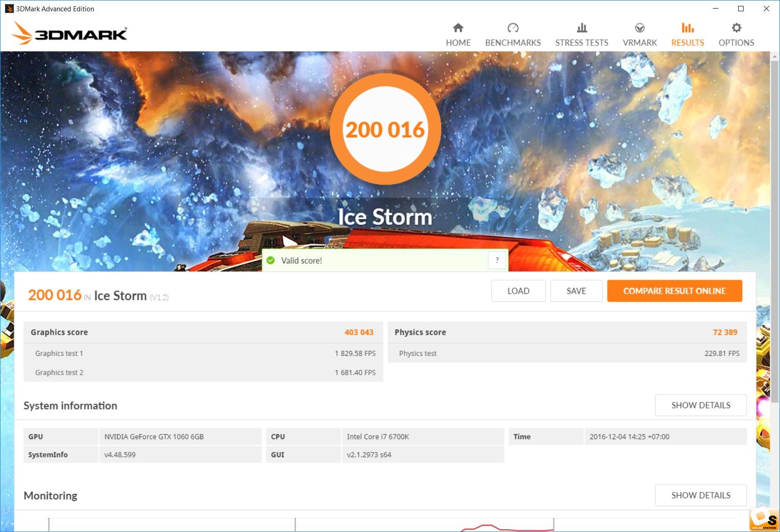Click the 3DMark logo
The width and height of the screenshot is (780, 532).
[69, 33]
